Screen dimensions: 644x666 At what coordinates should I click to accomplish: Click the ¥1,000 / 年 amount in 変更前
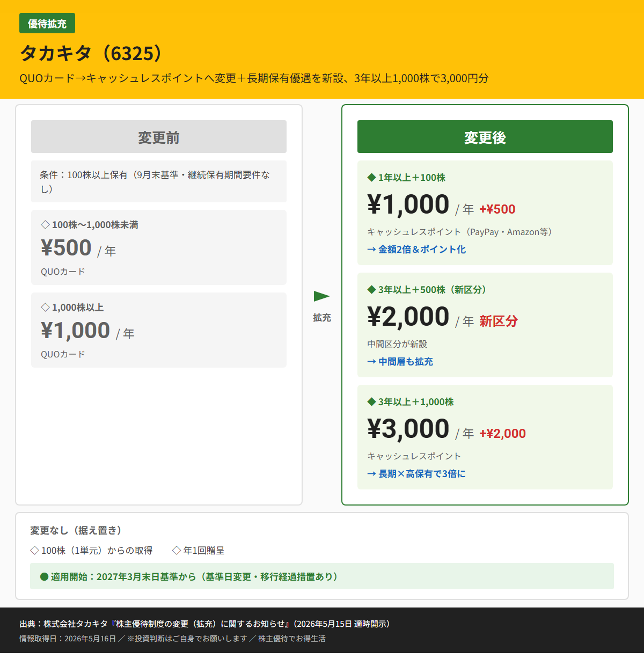87,331
